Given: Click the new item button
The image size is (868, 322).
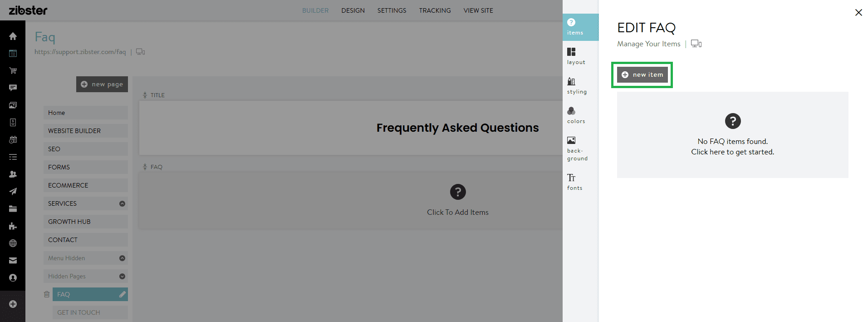Looking at the screenshot, I should 642,74.
